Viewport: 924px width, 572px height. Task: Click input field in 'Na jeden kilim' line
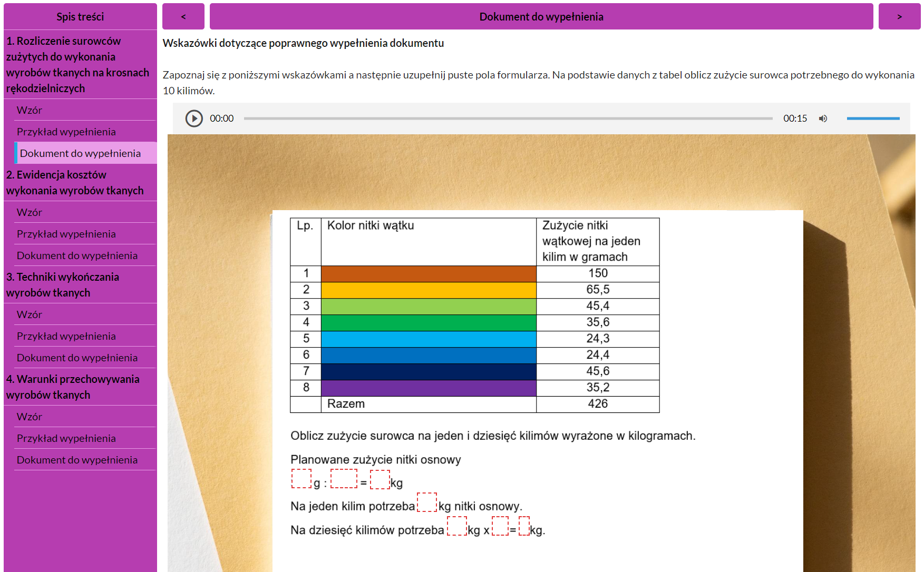[x=427, y=502]
